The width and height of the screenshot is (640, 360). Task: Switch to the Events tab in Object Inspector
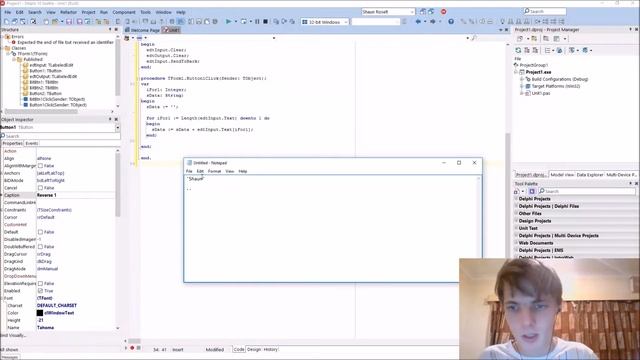(31, 143)
